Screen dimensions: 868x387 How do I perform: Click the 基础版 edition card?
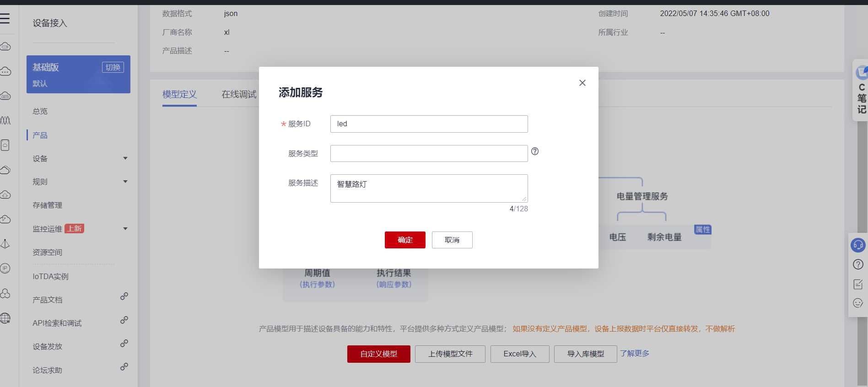pyautogui.click(x=78, y=74)
